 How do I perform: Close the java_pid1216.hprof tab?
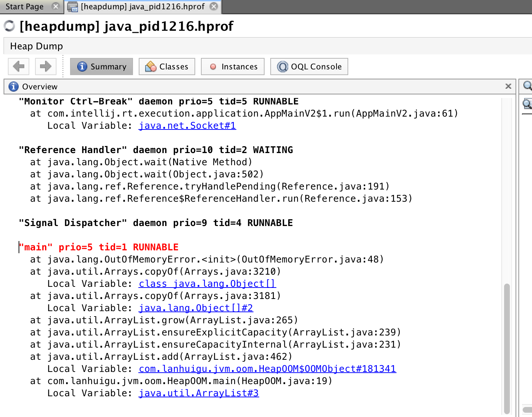coord(214,6)
